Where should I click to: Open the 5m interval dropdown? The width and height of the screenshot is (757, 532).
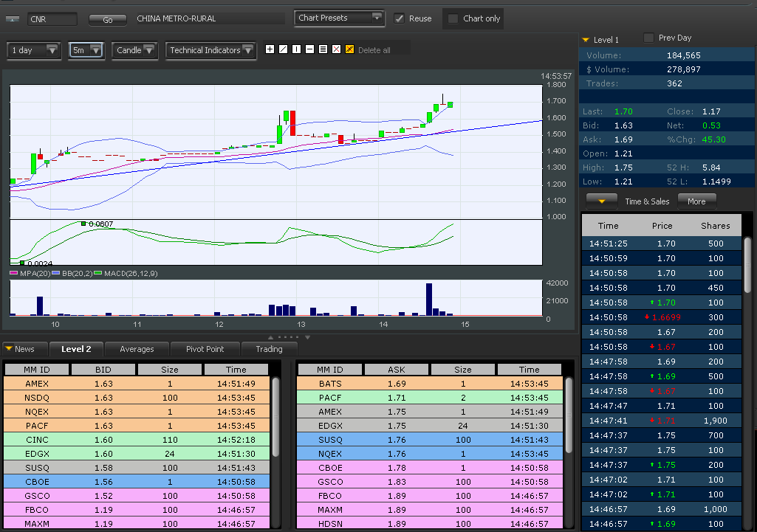[x=86, y=50]
